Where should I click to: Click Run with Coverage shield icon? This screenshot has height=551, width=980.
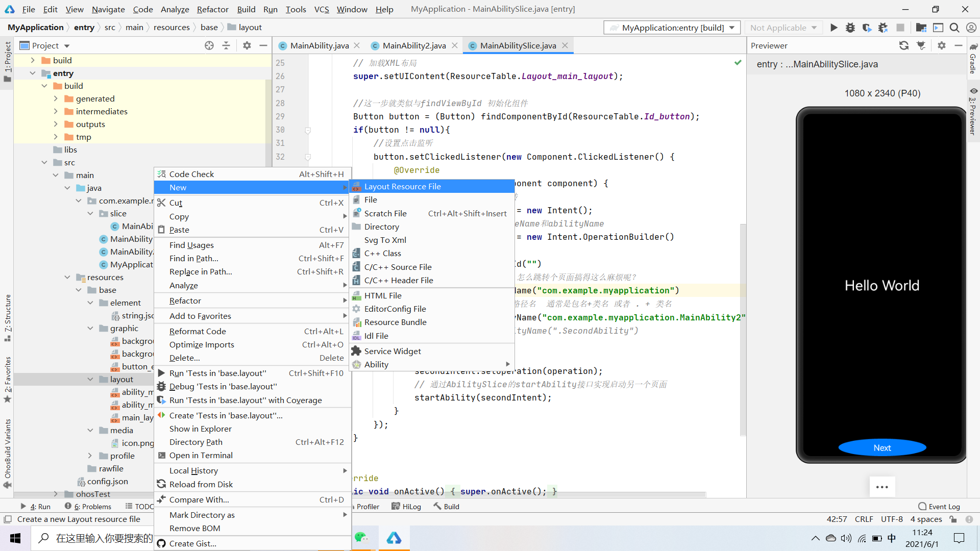867,28
